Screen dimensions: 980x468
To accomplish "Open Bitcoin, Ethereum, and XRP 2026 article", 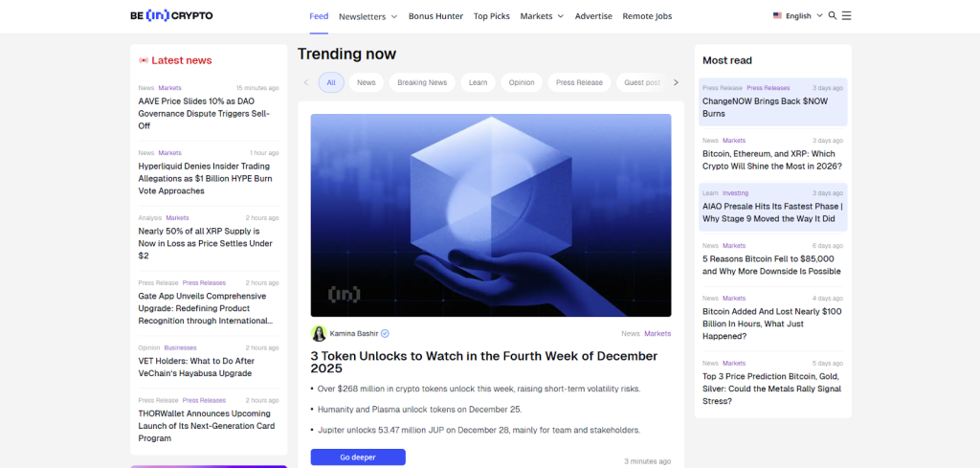I will click(772, 160).
